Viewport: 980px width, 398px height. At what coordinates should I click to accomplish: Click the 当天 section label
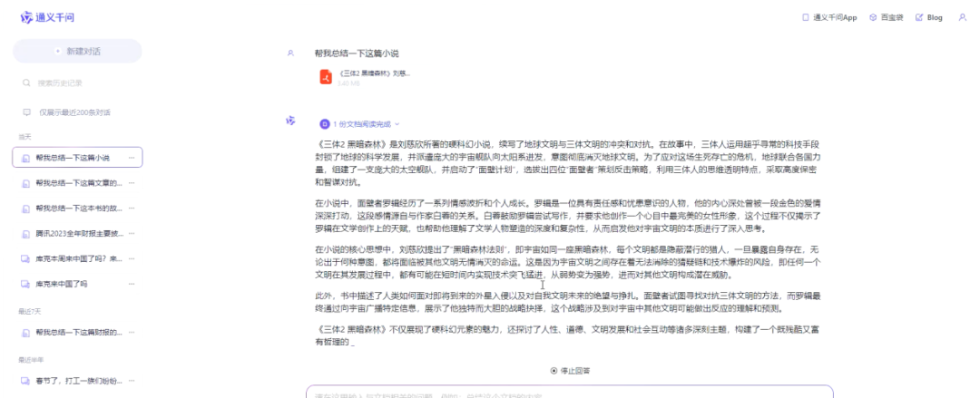[24, 137]
